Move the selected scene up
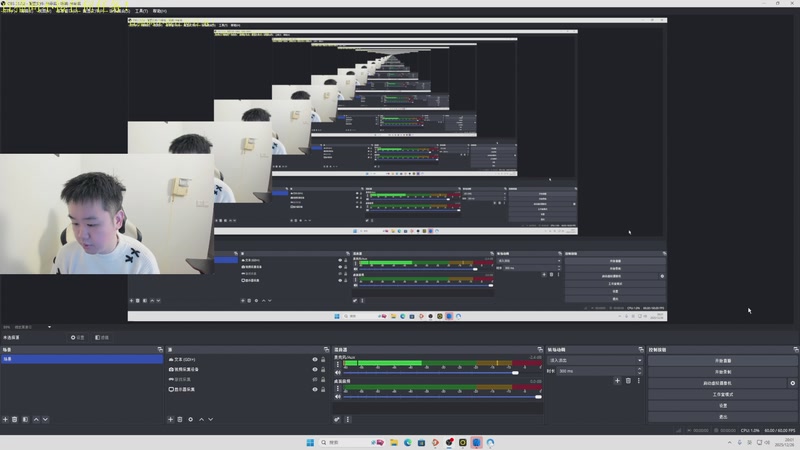Image resolution: width=800 pixels, height=450 pixels. [36, 419]
